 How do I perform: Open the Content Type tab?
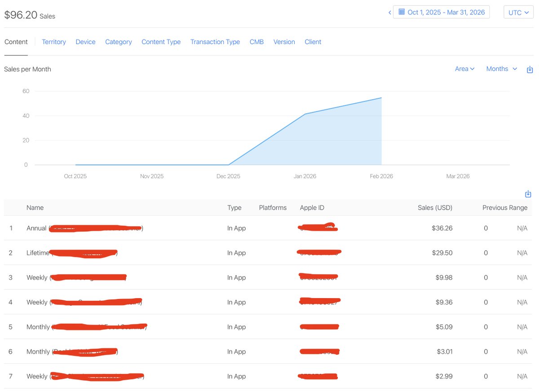point(161,42)
